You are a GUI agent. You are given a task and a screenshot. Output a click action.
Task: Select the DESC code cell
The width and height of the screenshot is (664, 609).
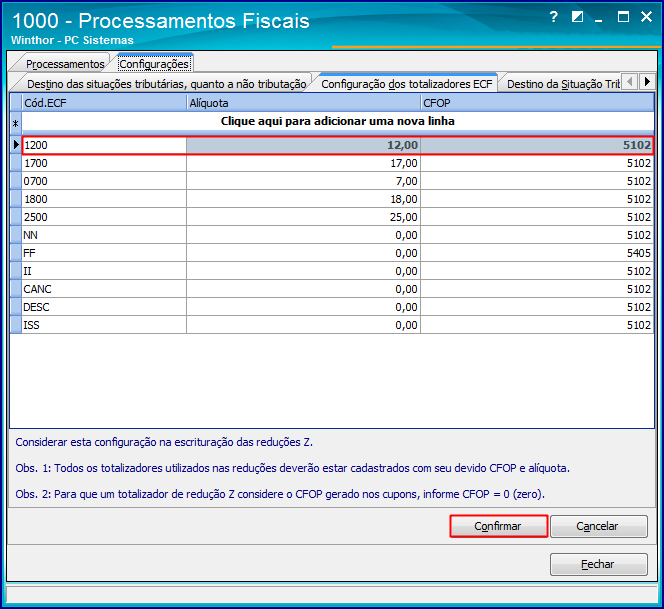click(x=104, y=307)
